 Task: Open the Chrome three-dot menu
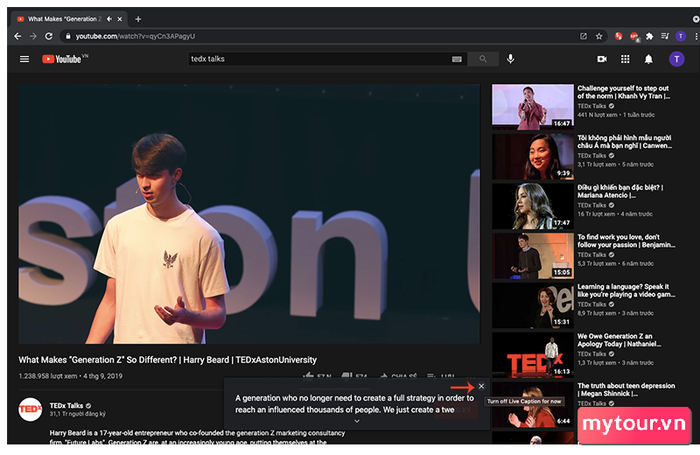[x=696, y=36]
